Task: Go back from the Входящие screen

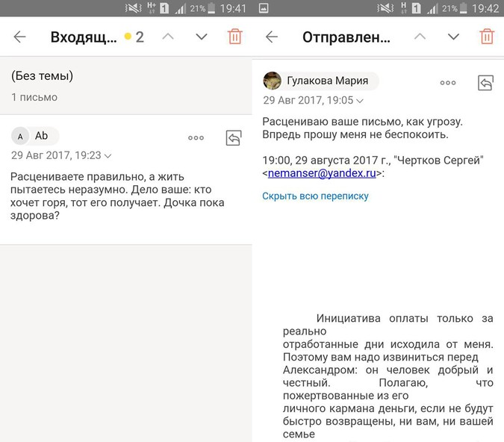Action: (x=19, y=37)
